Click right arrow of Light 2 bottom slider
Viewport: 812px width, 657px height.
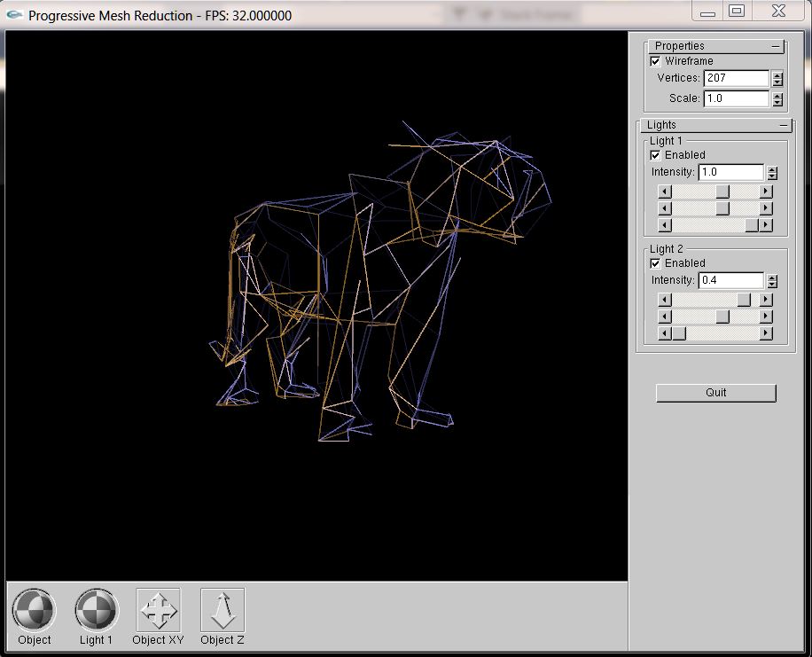(x=766, y=333)
